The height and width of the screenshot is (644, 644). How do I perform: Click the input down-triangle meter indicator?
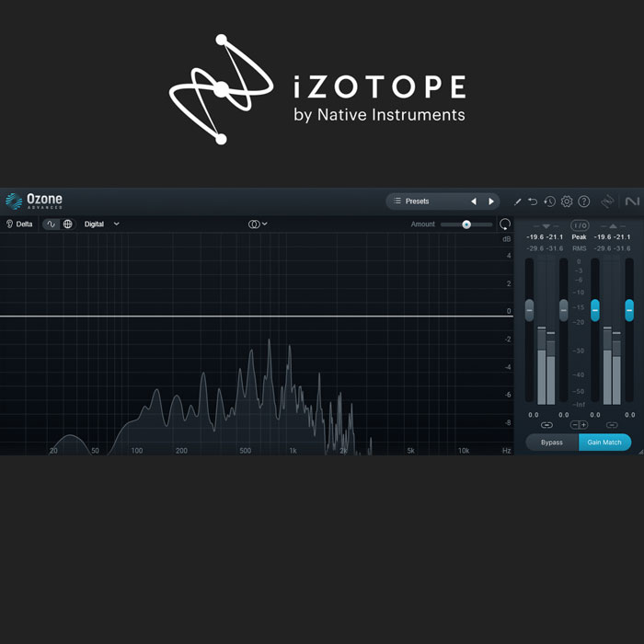(x=546, y=226)
